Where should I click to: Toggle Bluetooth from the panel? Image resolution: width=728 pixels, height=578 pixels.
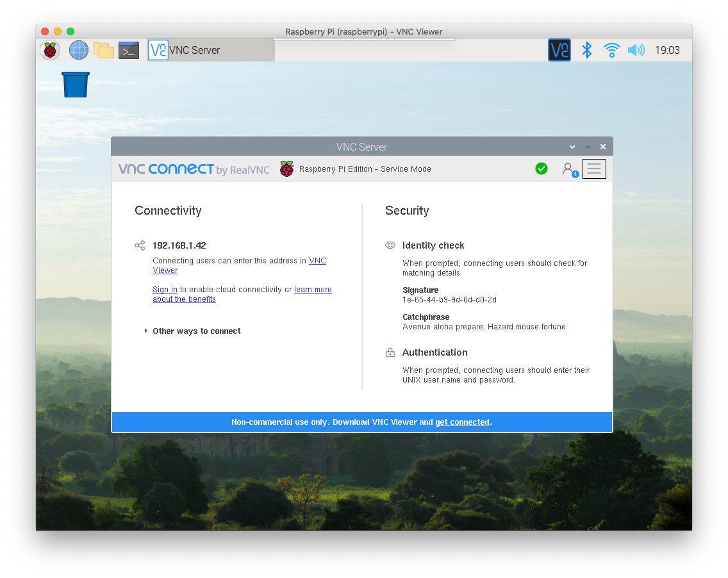tap(587, 49)
